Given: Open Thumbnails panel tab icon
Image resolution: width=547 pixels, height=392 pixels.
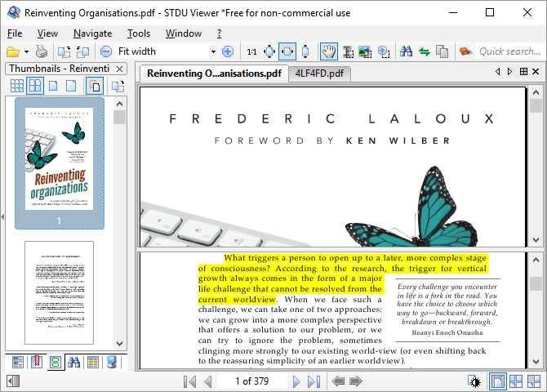Looking at the screenshot, I should 56,363.
